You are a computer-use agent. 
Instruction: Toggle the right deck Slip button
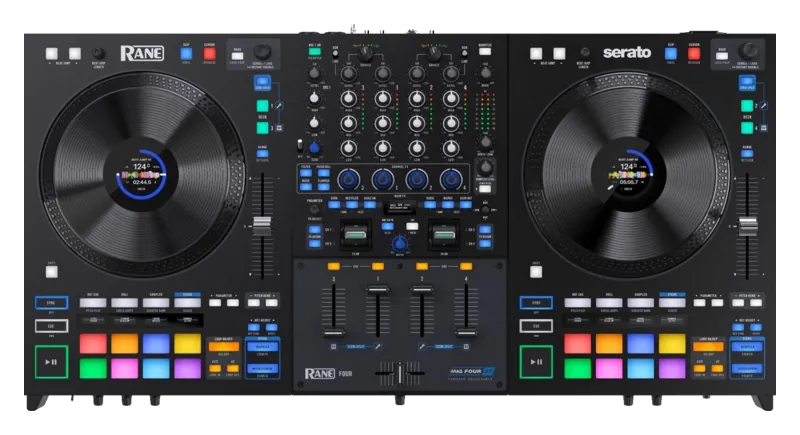tap(670, 54)
